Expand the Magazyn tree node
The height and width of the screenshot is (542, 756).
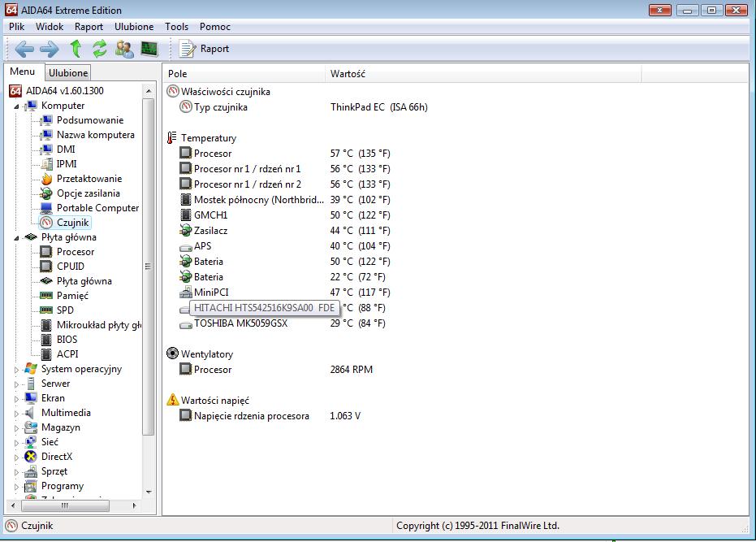click(16, 428)
